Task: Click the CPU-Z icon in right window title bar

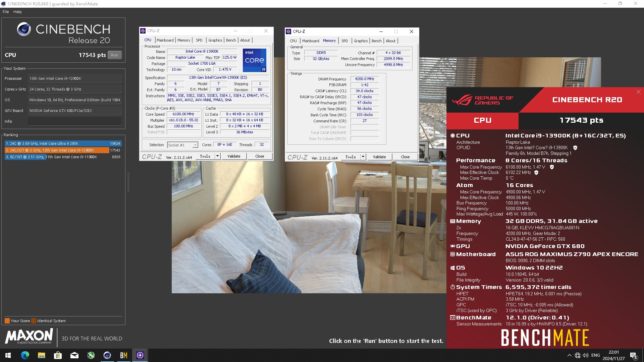Action: coord(288,32)
